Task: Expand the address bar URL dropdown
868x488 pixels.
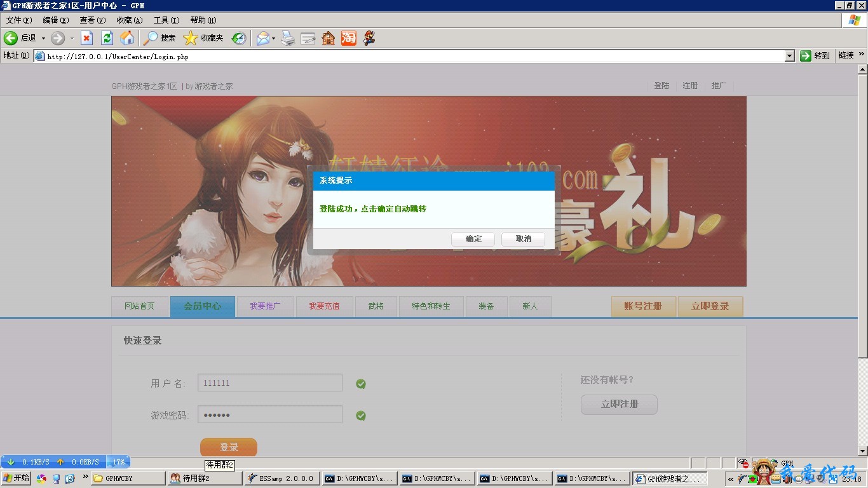Action: 790,56
